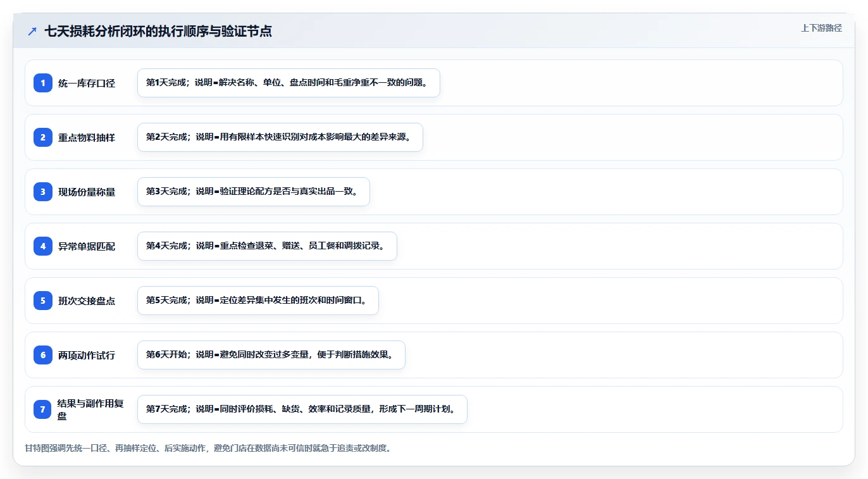Viewport: 868px width, 479px height.
Task: Select the step 2 number badge
Action: tap(43, 137)
